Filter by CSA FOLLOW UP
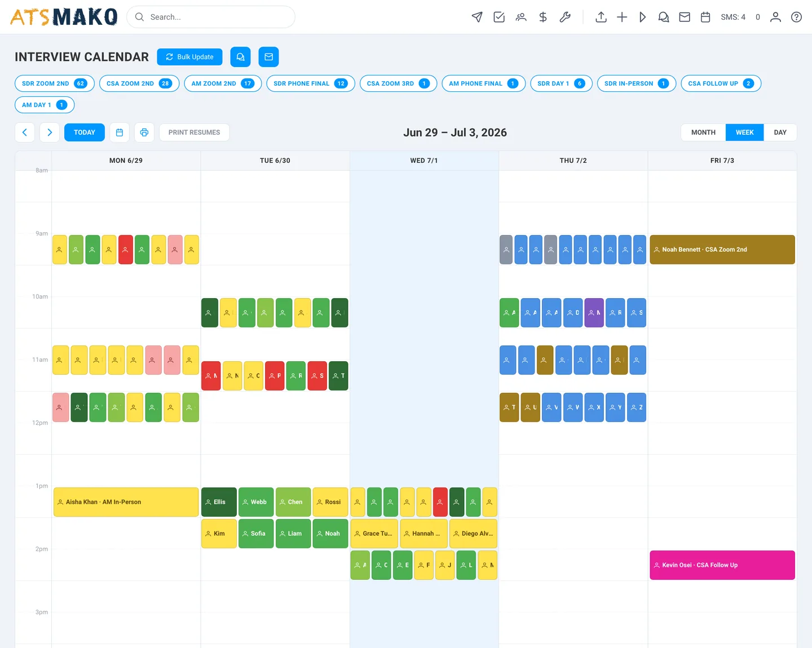 (721, 83)
